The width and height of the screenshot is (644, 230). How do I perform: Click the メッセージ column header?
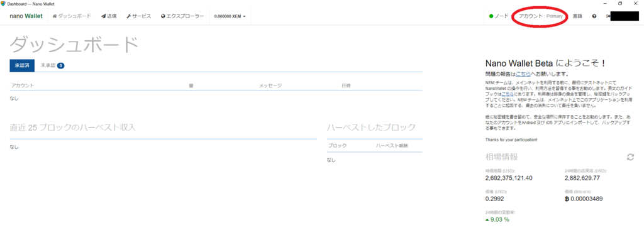click(x=270, y=85)
